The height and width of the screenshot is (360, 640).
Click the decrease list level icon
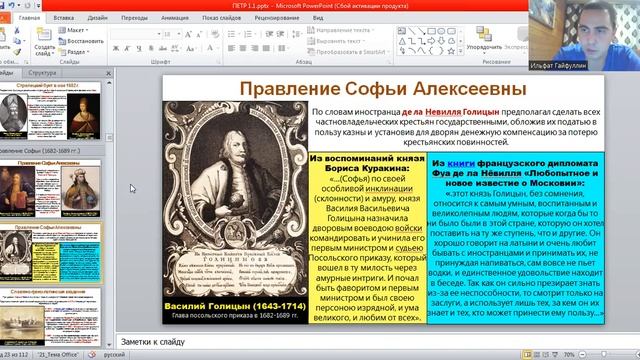click(269, 34)
